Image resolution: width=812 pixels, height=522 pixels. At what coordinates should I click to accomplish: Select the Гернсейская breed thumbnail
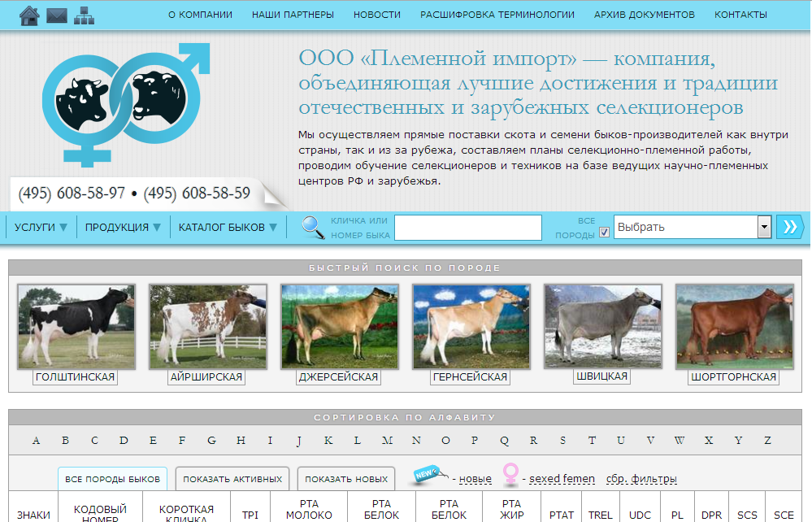point(471,327)
